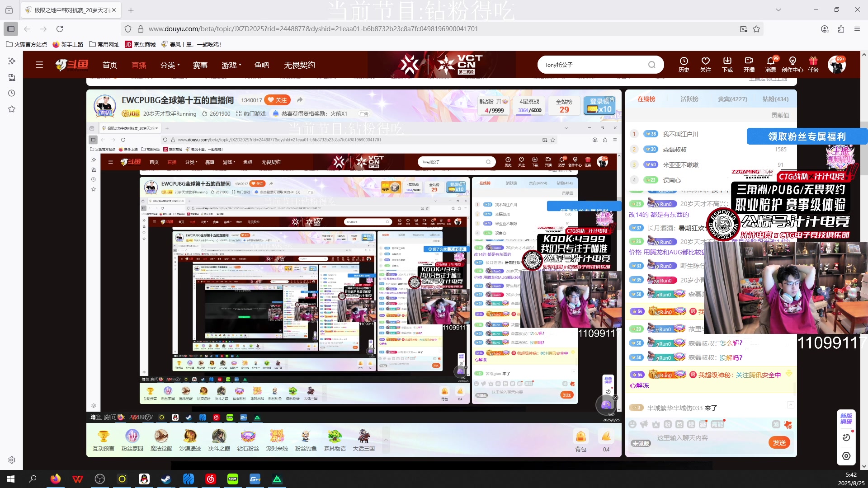
Task: Open Firefox list all tabs dropdown
Action: [x=778, y=9]
